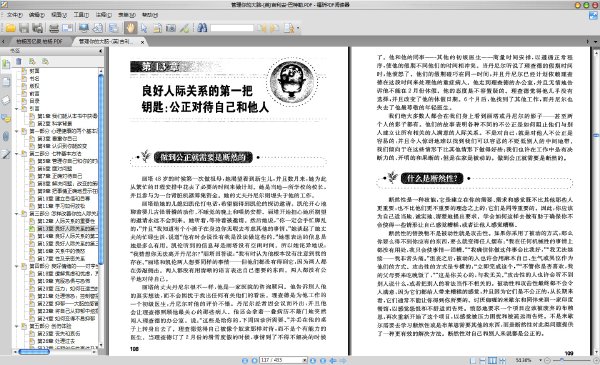Open the 工具 (Tools) menu

click(81, 15)
